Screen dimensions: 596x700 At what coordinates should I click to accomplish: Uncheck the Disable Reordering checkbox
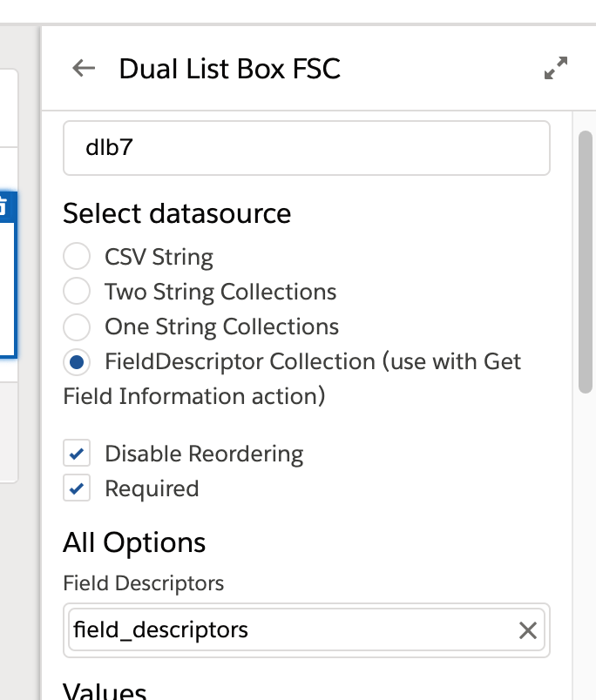[77, 454]
